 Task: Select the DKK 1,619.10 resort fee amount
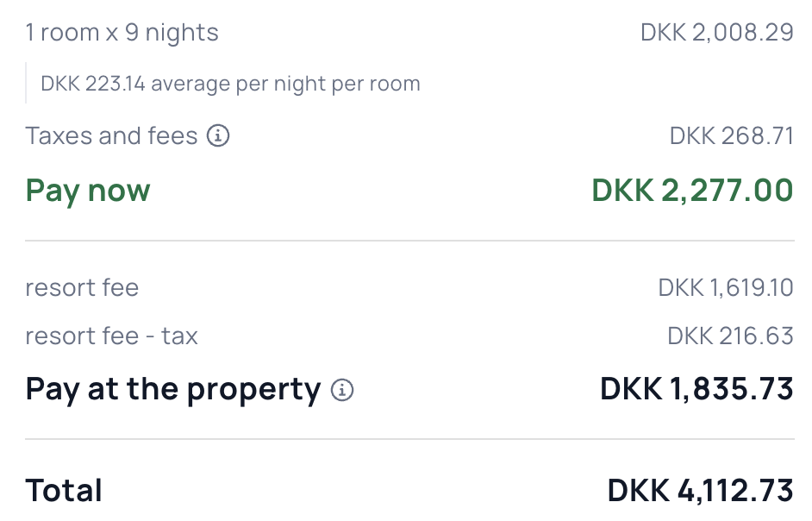coord(725,287)
